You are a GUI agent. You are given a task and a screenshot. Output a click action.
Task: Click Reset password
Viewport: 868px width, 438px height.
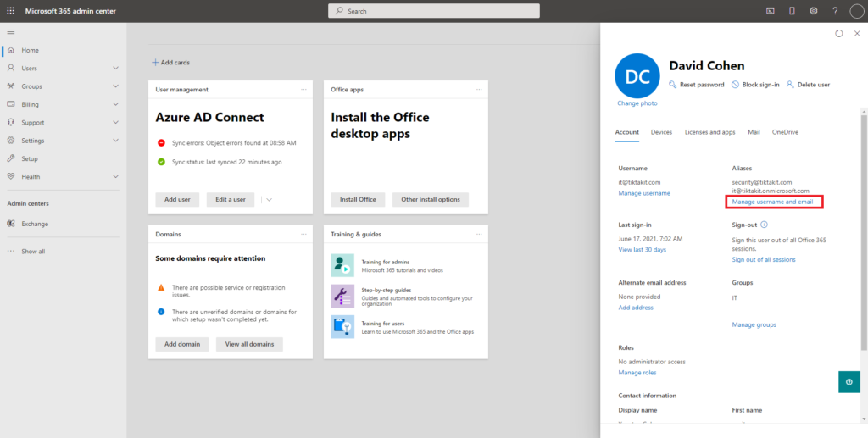(697, 85)
